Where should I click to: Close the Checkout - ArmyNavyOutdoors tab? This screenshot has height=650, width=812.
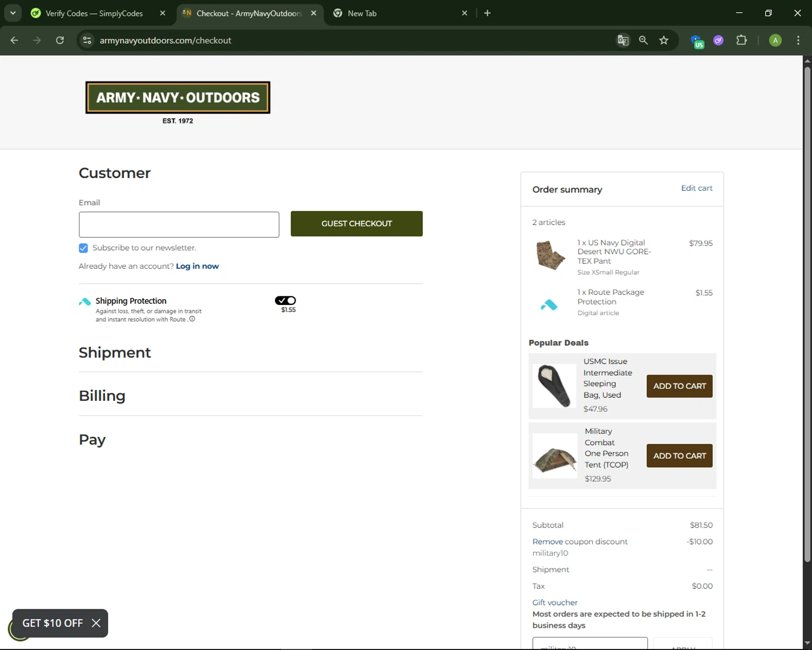coord(313,13)
